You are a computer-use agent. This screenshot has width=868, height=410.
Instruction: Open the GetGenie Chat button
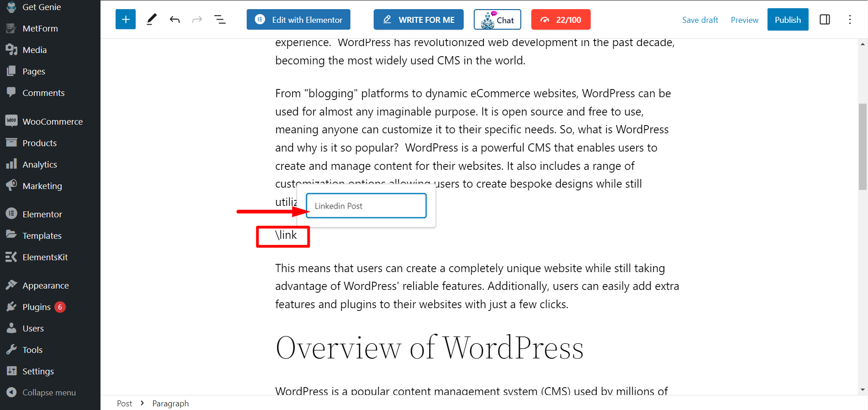pos(498,20)
